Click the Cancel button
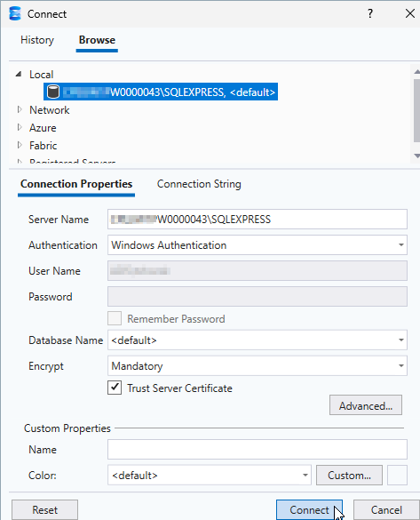This screenshot has width=420, height=520. coord(386,509)
